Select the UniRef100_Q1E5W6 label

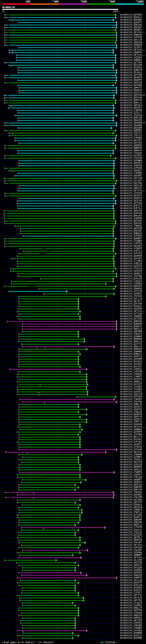[131, 638]
